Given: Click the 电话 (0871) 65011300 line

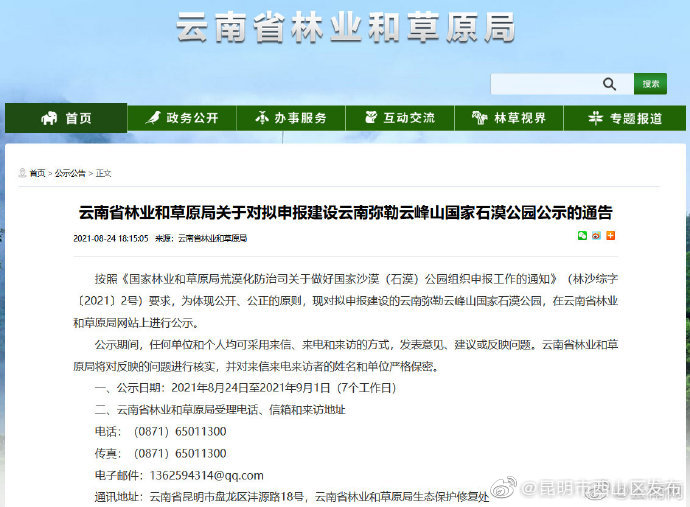Looking at the screenshot, I should click(160, 431).
